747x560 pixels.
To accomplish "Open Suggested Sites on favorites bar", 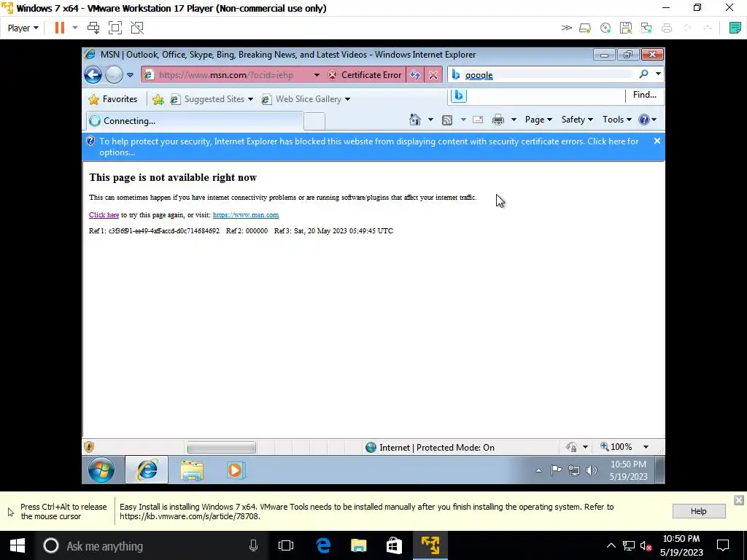I will 212,99.
